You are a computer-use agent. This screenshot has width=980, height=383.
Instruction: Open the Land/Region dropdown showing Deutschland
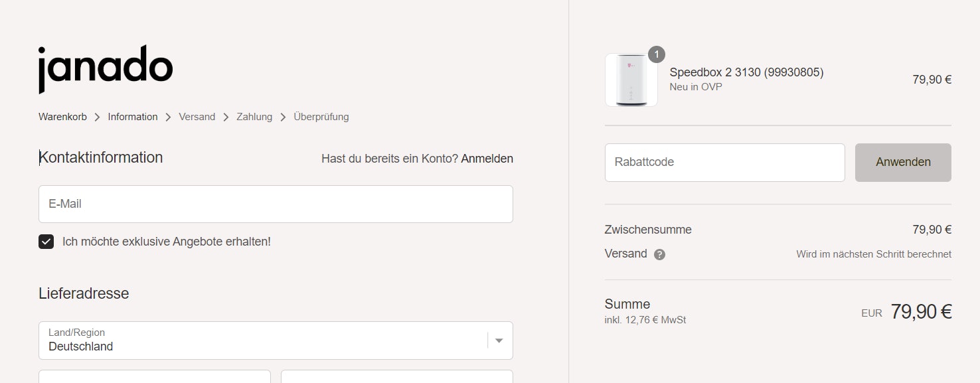(266, 341)
